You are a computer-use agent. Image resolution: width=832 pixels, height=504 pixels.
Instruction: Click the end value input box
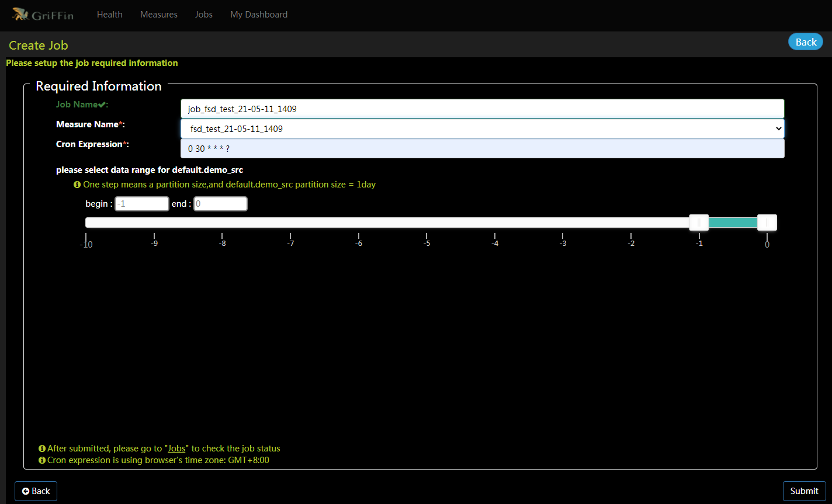click(x=220, y=204)
